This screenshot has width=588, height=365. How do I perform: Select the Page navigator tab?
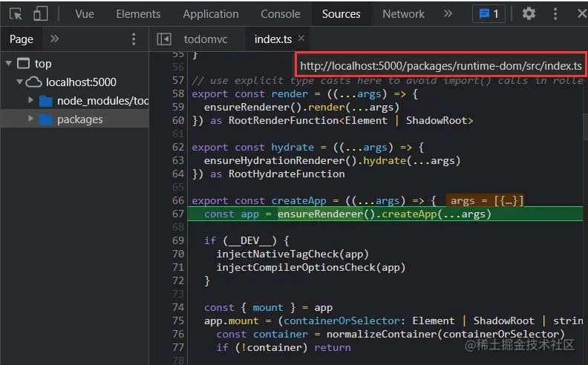point(22,39)
